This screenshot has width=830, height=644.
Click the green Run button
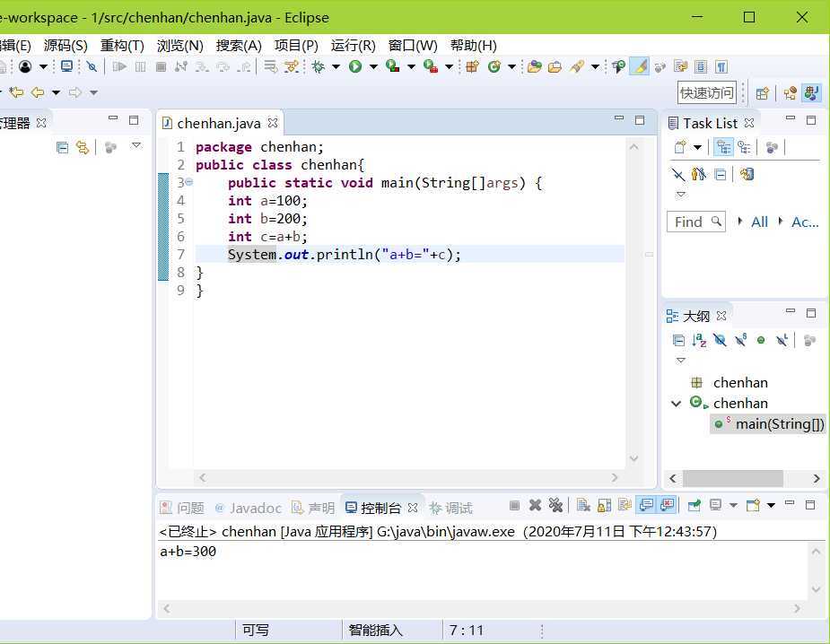pos(355,66)
